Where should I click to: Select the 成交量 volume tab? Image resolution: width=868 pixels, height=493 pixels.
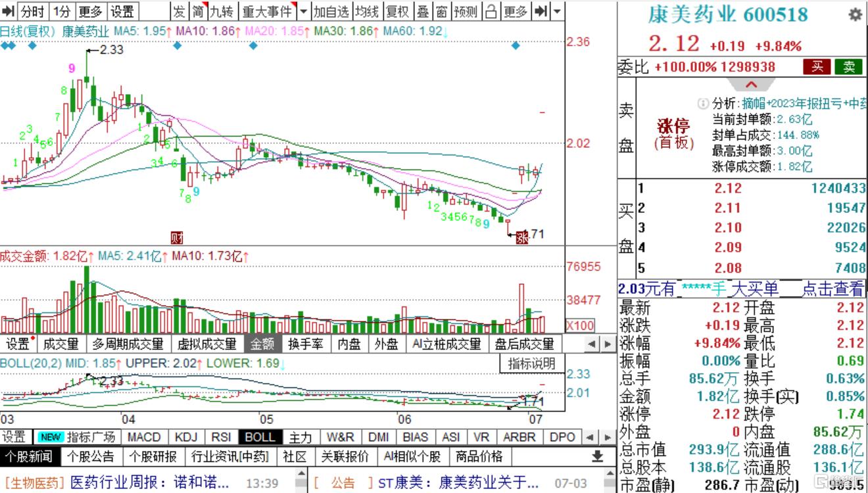(61, 344)
